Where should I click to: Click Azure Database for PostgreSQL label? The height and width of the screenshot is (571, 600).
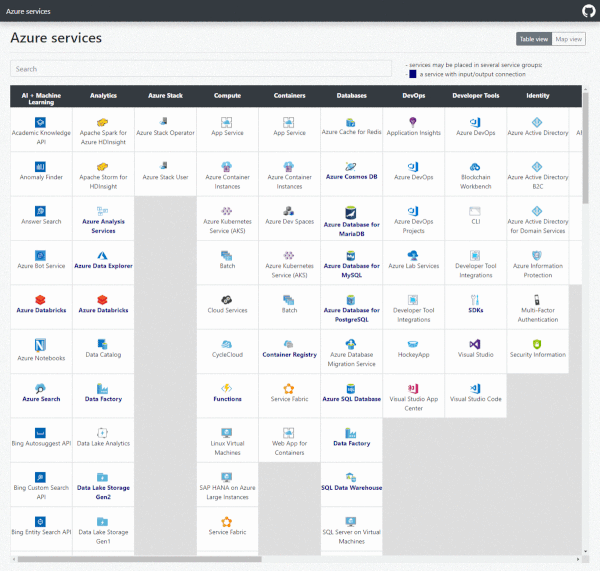click(x=351, y=315)
